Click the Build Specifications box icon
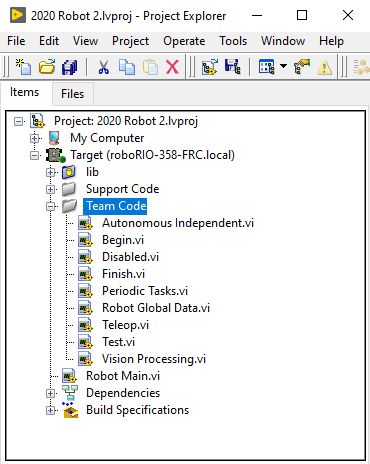Image resolution: width=370 pixels, height=464 pixels. click(x=70, y=410)
